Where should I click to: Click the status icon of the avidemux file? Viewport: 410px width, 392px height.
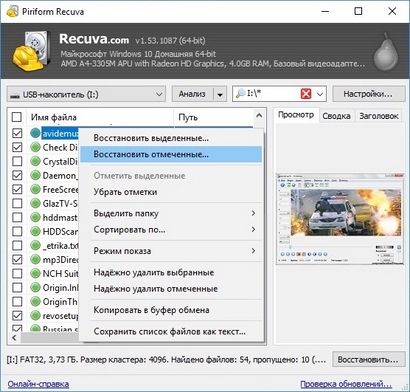point(35,133)
